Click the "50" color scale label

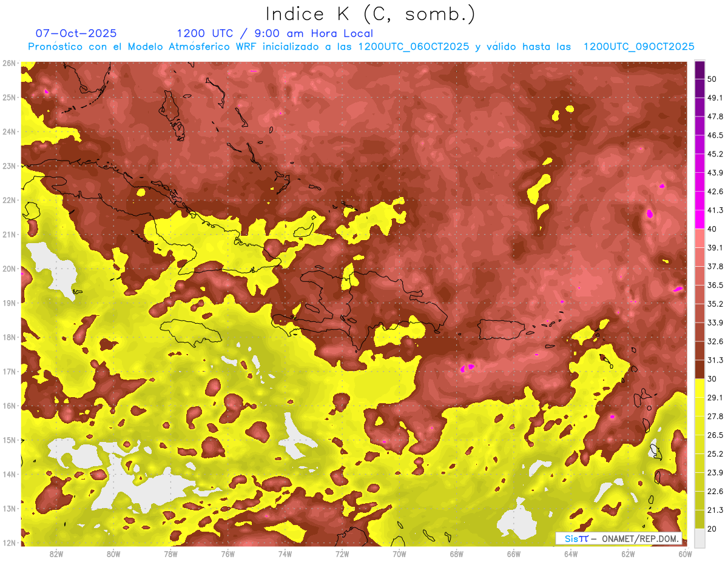(712, 79)
